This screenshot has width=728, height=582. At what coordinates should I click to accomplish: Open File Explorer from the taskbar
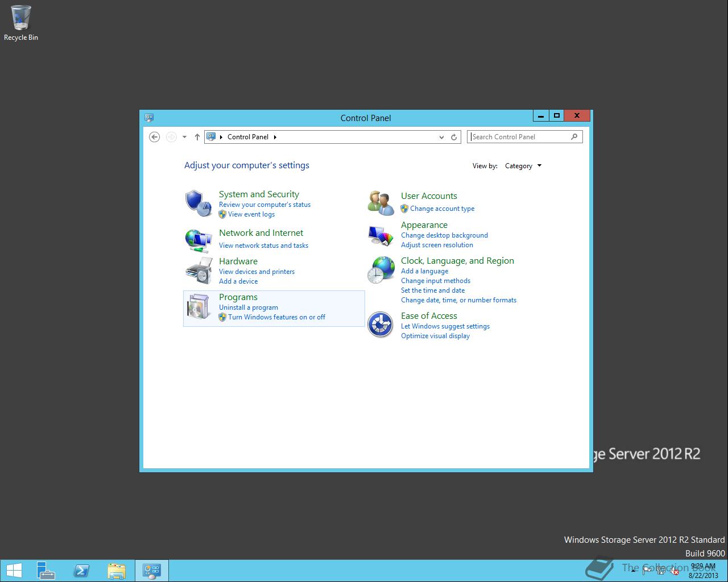tap(117, 571)
